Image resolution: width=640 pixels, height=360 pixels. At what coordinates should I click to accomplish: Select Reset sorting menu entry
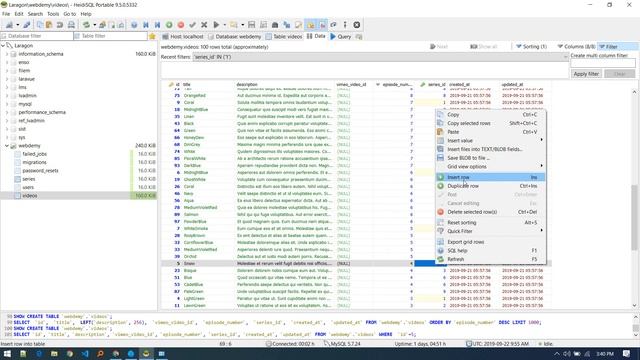pos(490,222)
